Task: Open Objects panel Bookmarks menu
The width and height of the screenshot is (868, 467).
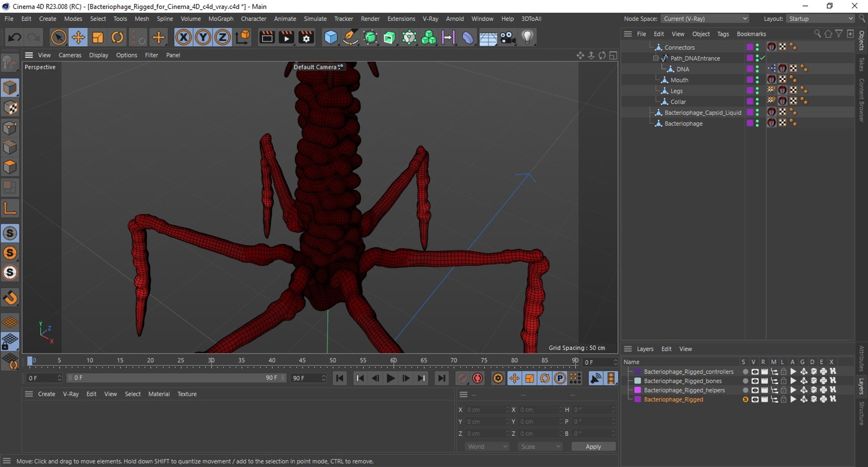Action: (x=751, y=34)
